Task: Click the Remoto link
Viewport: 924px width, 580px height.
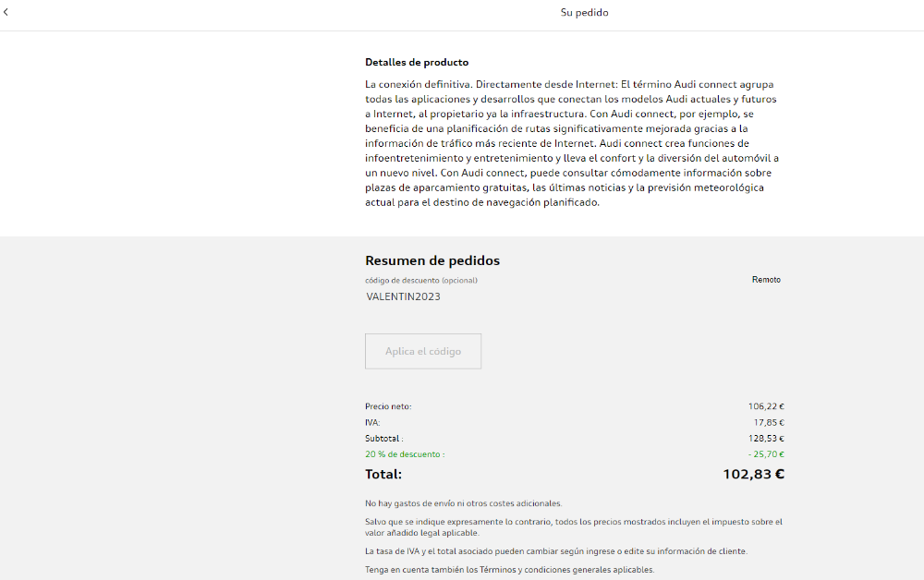Action: (x=766, y=280)
